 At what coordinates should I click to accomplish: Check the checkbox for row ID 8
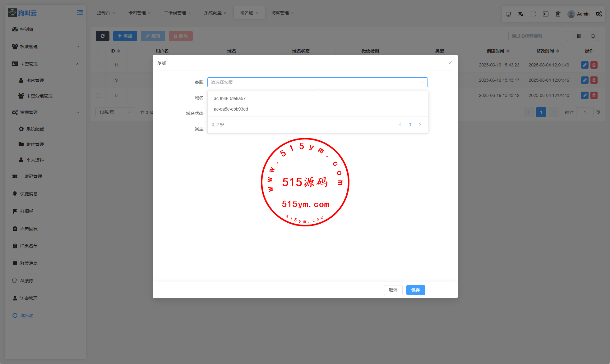(98, 95)
